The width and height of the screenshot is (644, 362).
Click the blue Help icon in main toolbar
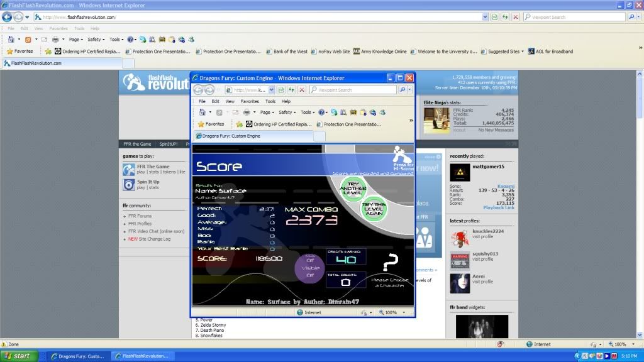point(130,39)
